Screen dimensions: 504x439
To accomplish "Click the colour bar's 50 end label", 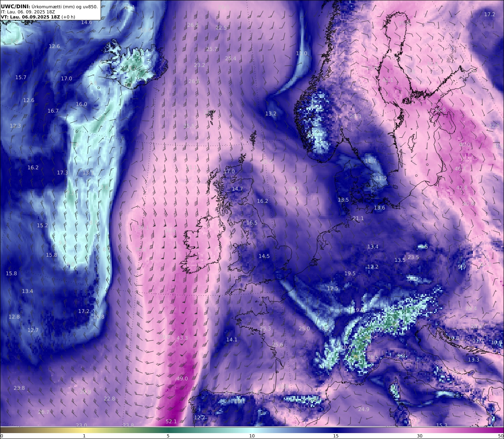I will tap(500, 436).
